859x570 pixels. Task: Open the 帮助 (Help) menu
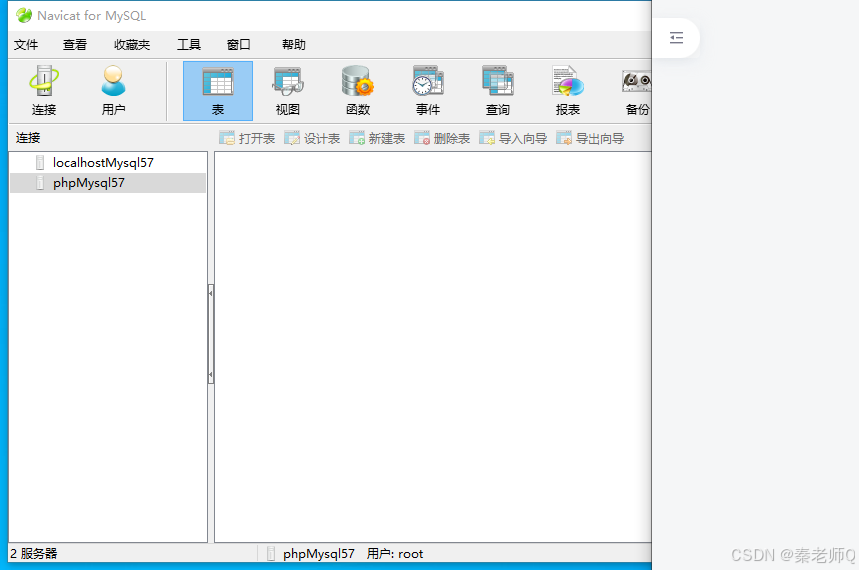pos(294,44)
